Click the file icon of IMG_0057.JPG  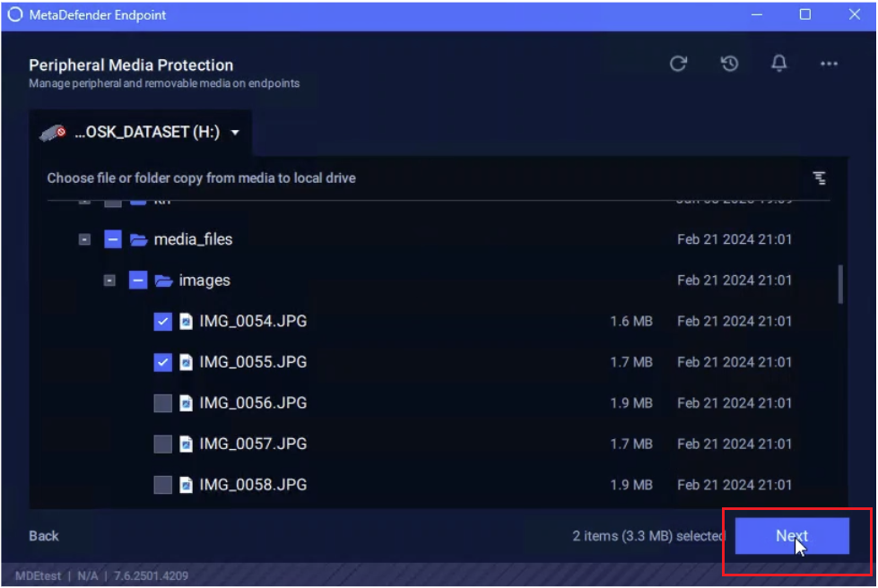tap(186, 445)
